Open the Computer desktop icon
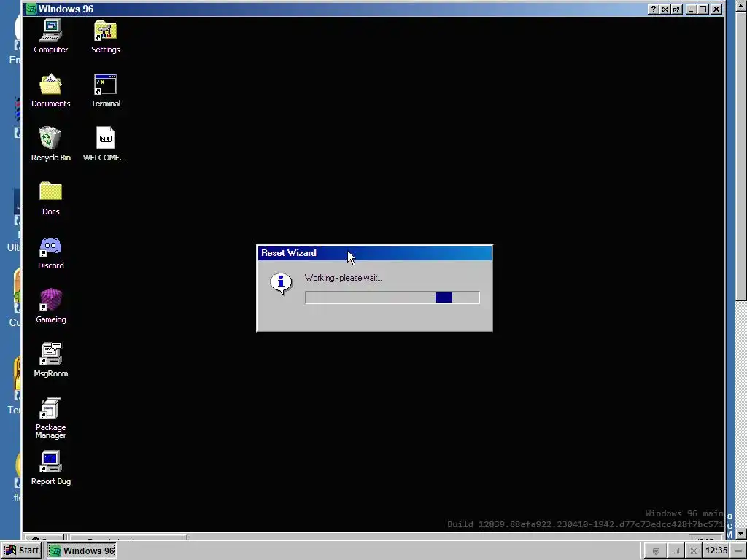This screenshot has height=560, width=747. (50, 36)
